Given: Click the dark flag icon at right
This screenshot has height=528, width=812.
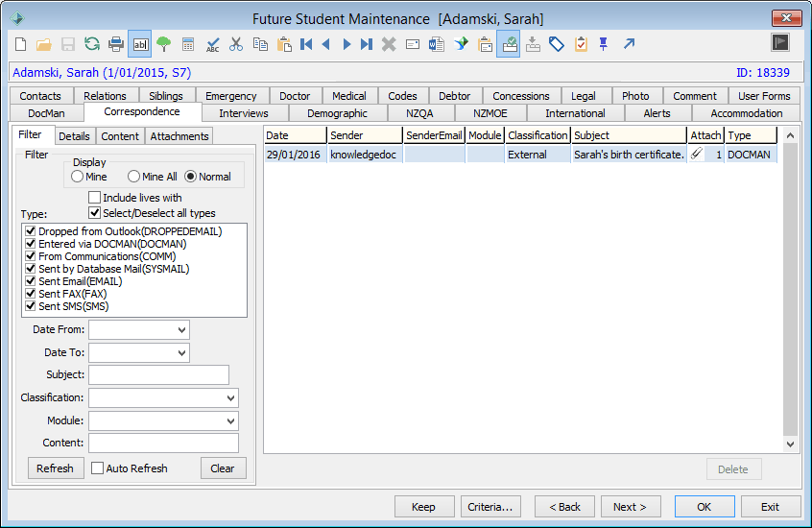Looking at the screenshot, I should (x=780, y=42).
